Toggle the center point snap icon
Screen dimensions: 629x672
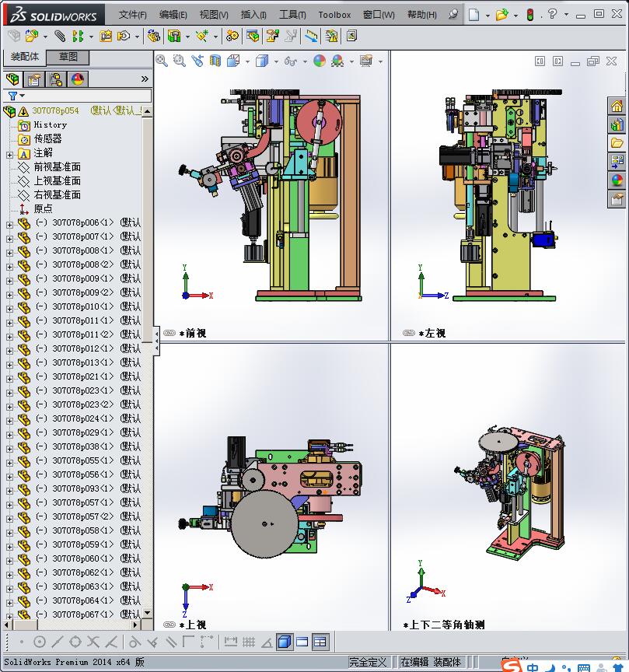(40, 642)
